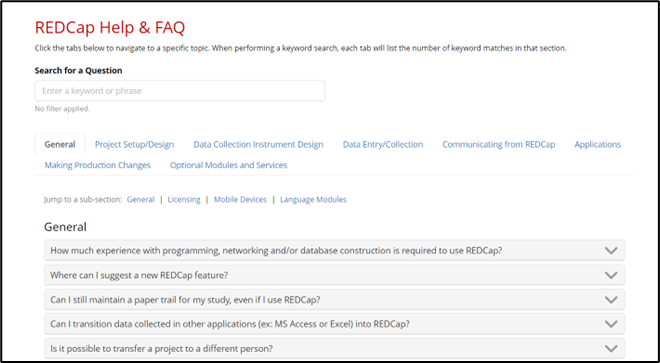Switch to Data Collection Instrument Design tab

tap(258, 144)
